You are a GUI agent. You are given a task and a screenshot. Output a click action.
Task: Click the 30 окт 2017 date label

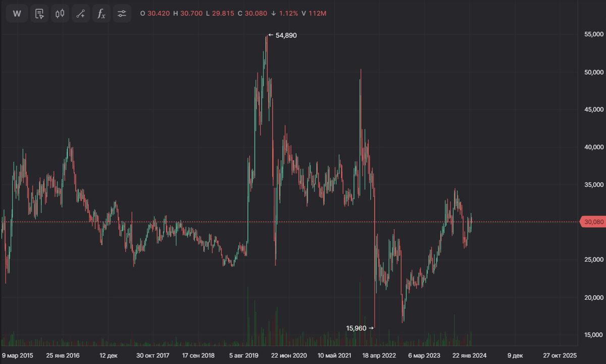tap(153, 355)
